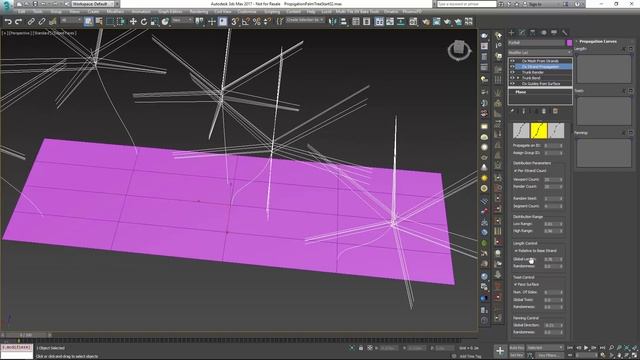The width and height of the screenshot is (640, 360).
Task: Toggle eye icon for Trunk Bend modifier
Action: [x=512, y=78]
